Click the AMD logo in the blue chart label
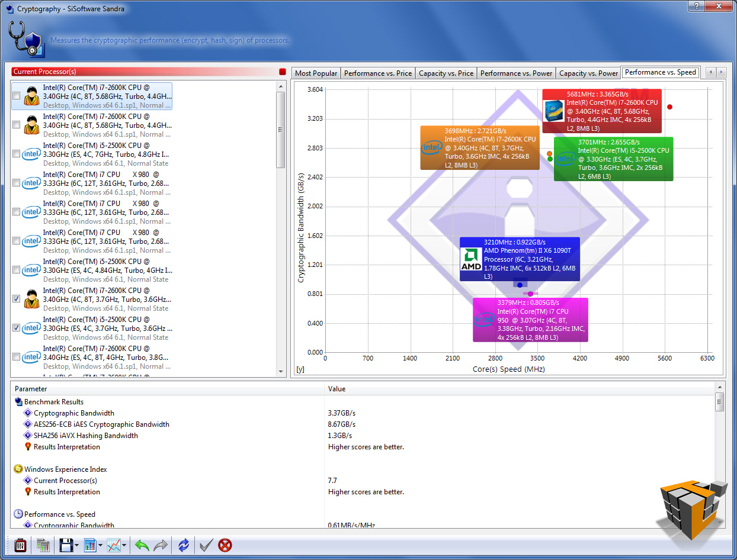 (x=472, y=259)
